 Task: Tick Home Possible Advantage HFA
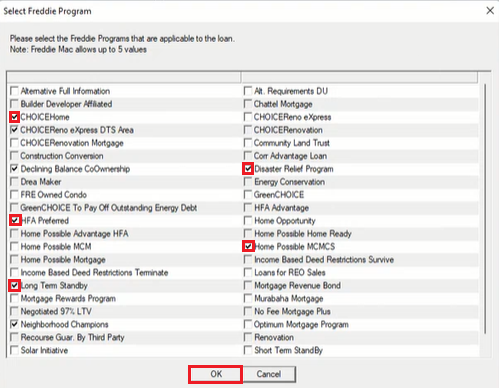14,234
